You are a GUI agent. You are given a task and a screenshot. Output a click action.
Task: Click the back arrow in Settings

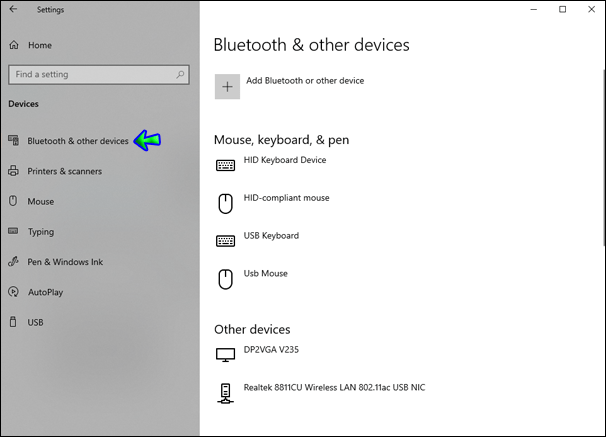[13, 9]
